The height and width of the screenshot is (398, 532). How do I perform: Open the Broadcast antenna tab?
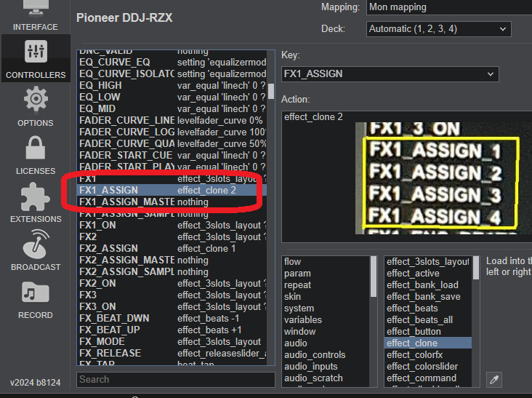point(35,250)
